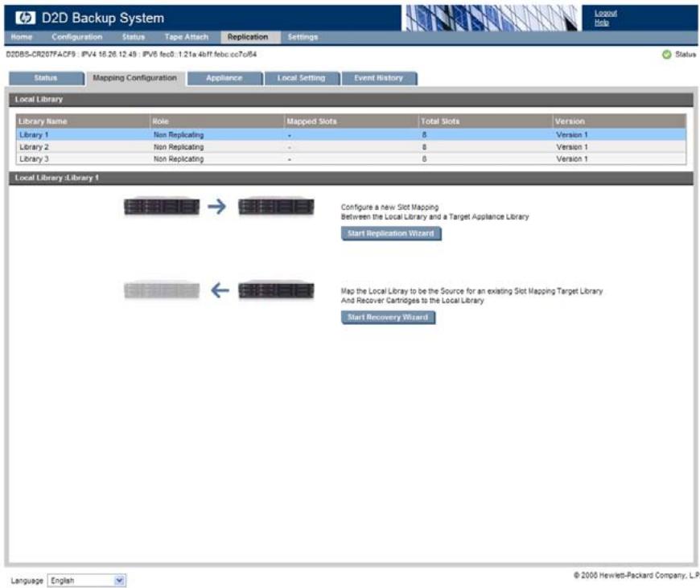The height and width of the screenshot is (588, 700).
Task: Click Version 1 in Library 3 row
Action: 572,159
